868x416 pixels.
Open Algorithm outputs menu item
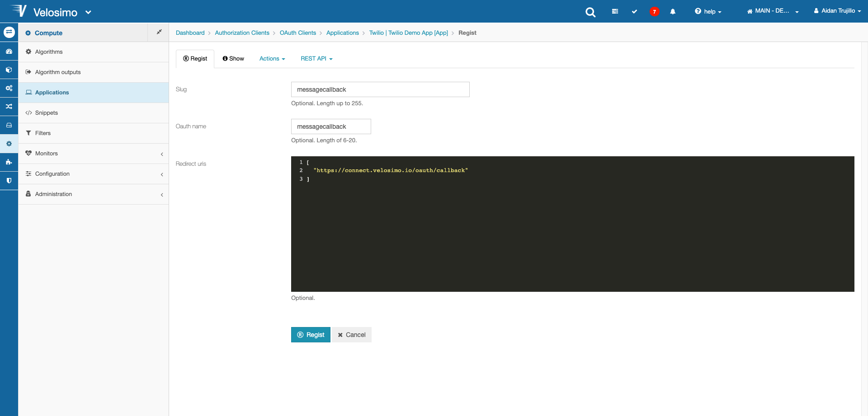[94, 72]
